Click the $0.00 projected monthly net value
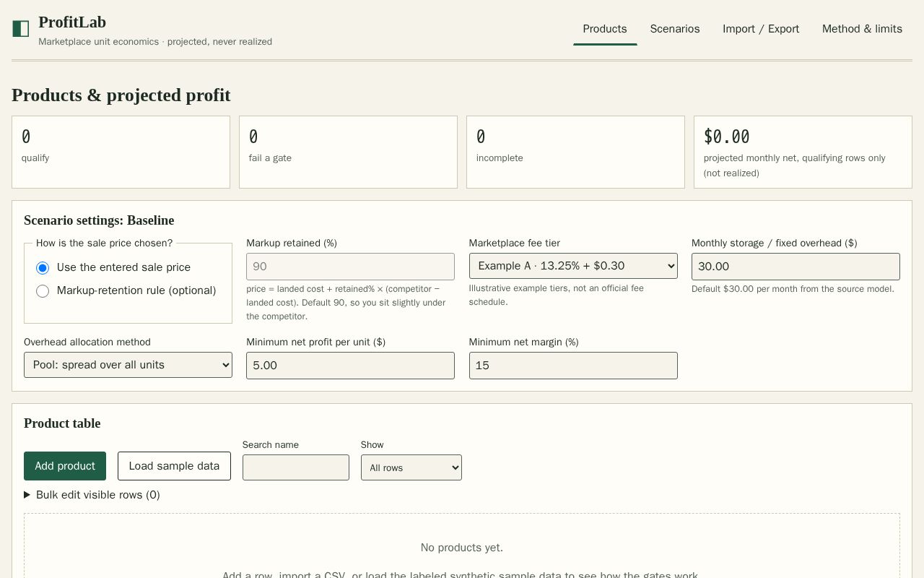This screenshot has width=924, height=578. (727, 137)
